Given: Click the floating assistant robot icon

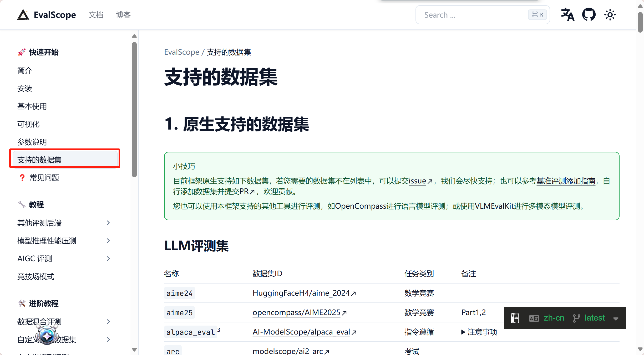Looking at the screenshot, I should click(47, 336).
